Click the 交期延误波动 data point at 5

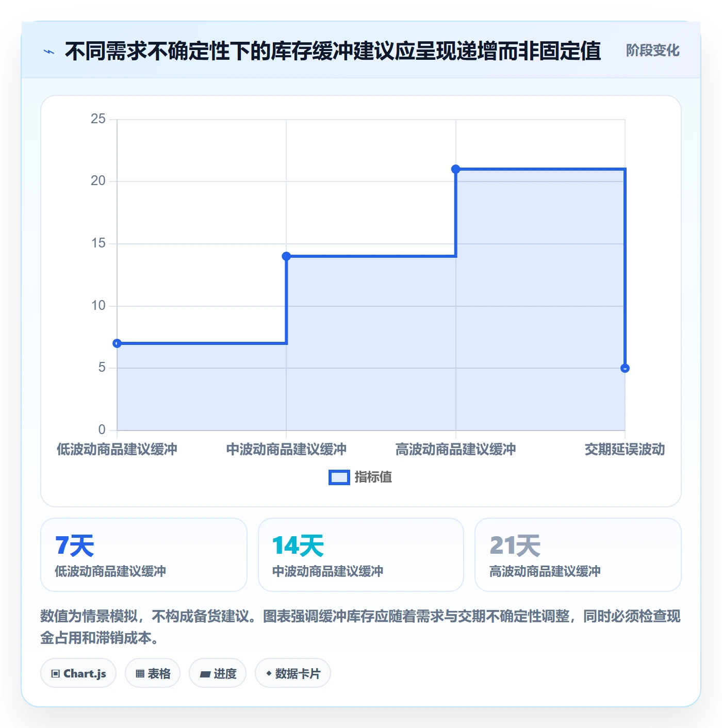click(625, 368)
